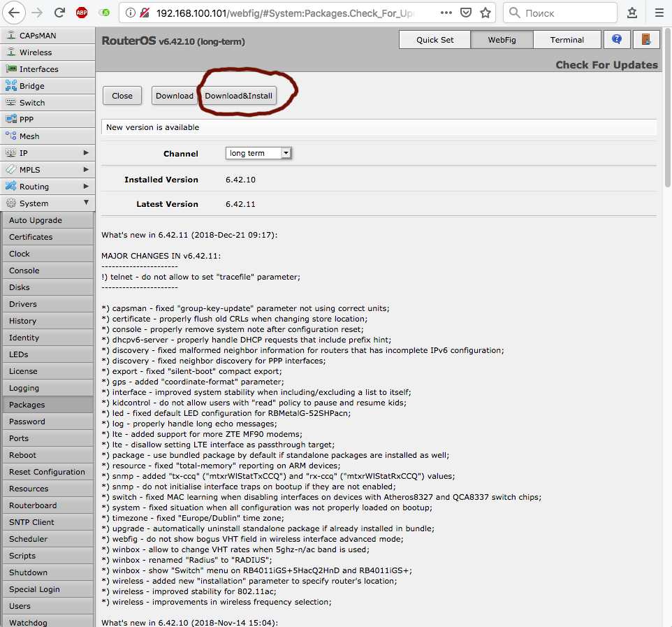The width and height of the screenshot is (672, 627).
Task: Click the crossed-out insecure connection padlock icon
Action: (145, 13)
